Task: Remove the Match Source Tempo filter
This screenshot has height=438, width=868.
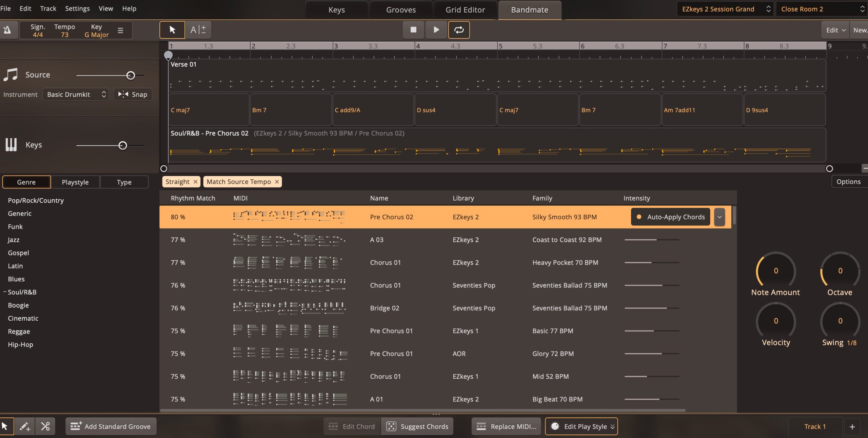Action: 277,182
